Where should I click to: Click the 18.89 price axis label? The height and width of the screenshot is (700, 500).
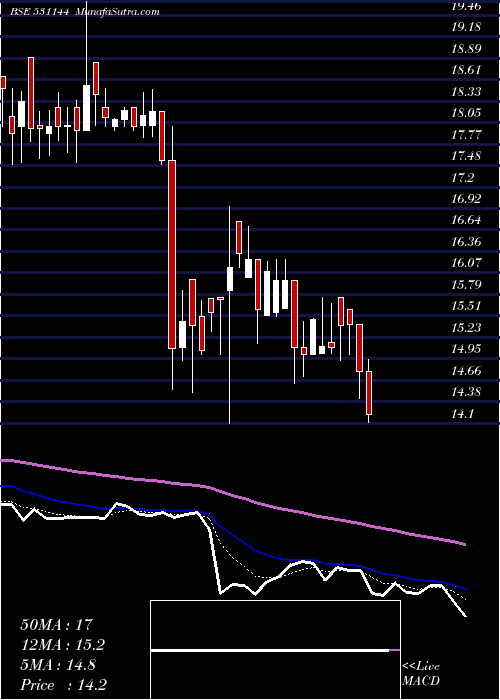point(465,49)
